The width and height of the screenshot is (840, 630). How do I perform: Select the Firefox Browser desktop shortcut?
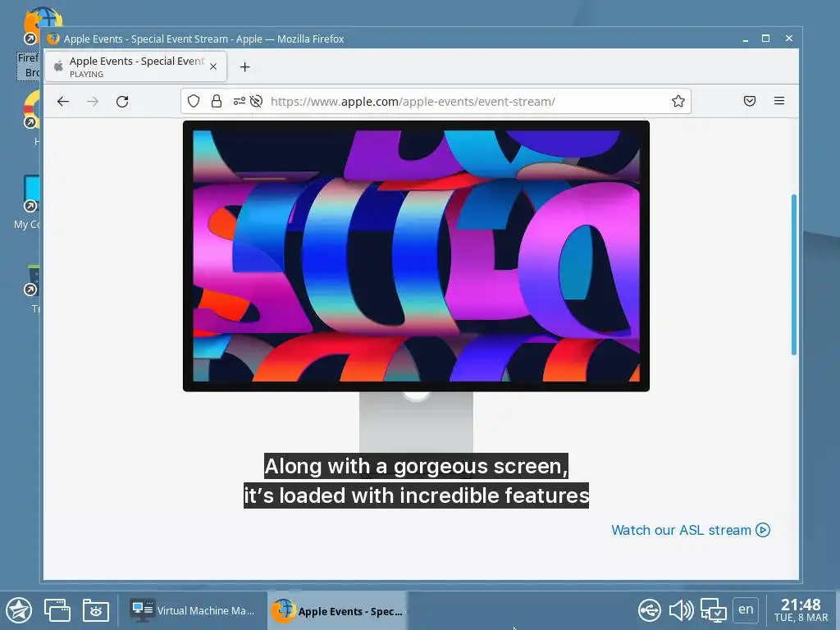click(29, 43)
